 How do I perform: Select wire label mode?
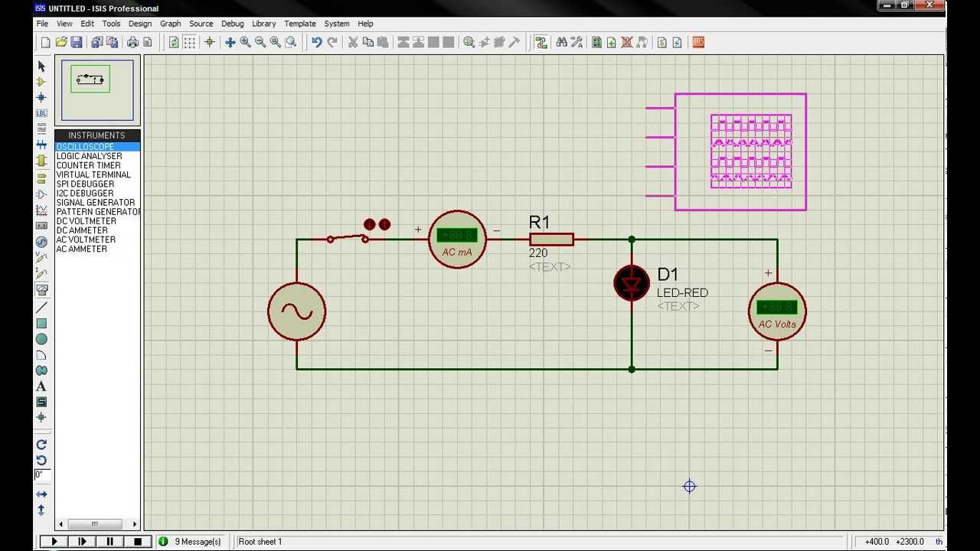[x=41, y=113]
